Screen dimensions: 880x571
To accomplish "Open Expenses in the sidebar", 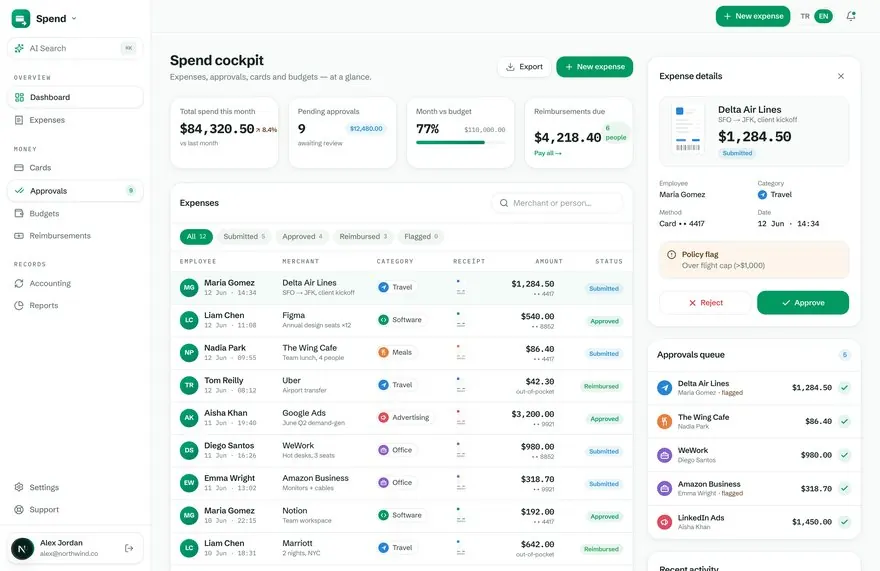I will [75, 120].
